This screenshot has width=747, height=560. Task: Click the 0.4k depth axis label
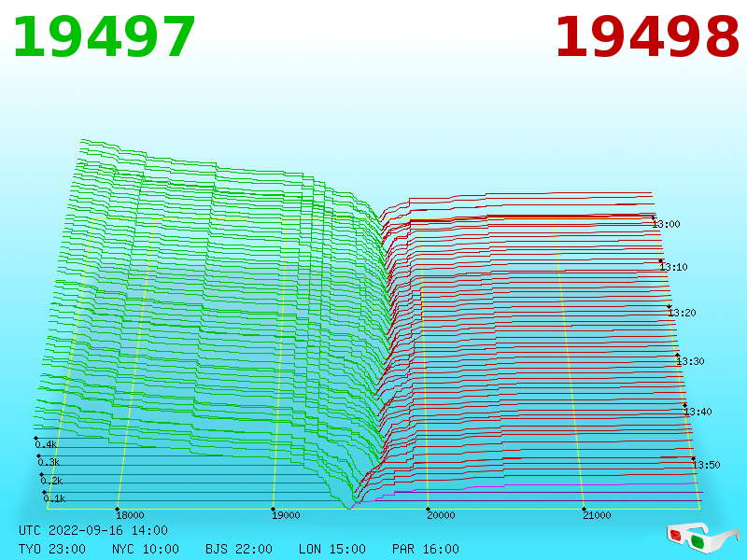(x=46, y=445)
